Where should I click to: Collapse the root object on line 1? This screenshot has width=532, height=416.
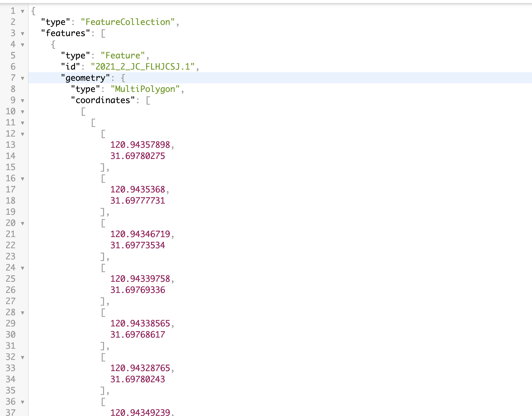[x=23, y=11]
